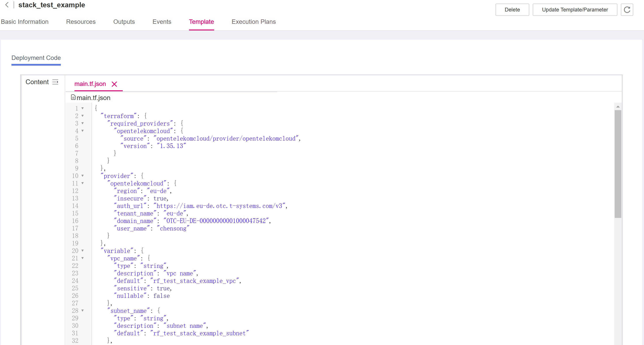Click the file icon beside main.tf.json

[73, 97]
